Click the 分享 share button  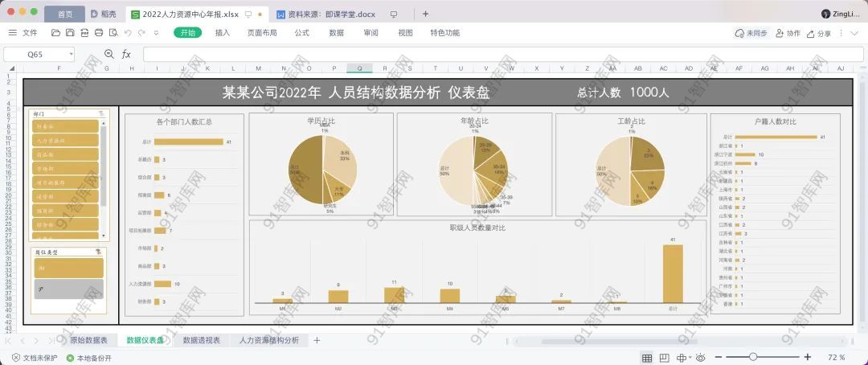point(819,33)
